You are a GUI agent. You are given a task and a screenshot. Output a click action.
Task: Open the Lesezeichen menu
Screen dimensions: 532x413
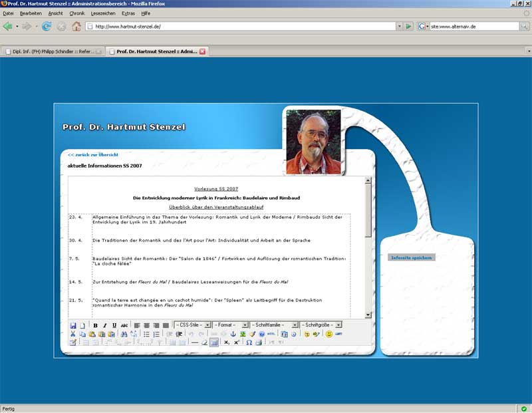103,13
